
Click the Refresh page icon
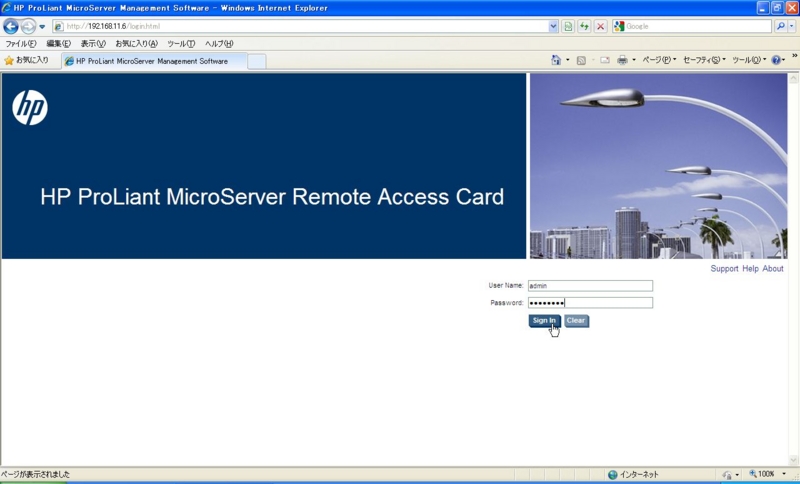[584, 26]
